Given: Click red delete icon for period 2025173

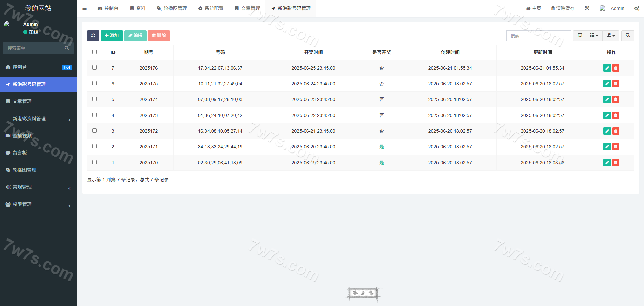Looking at the screenshot, I should 616,115.
